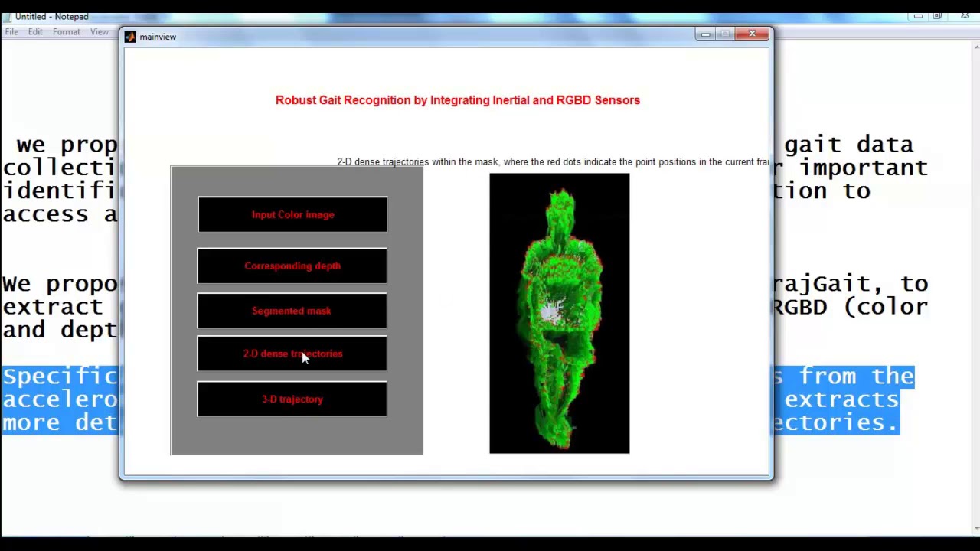Restore down the Notepad window
Viewport: 980px width, 551px height.
pyautogui.click(x=937, y=16)
